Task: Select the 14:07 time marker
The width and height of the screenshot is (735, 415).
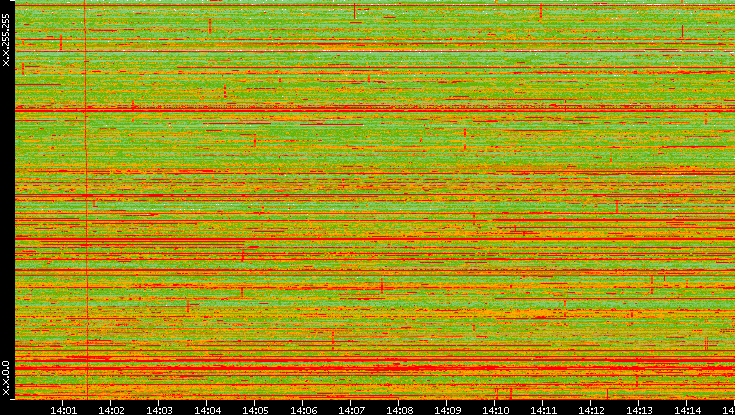Action: 352,408
